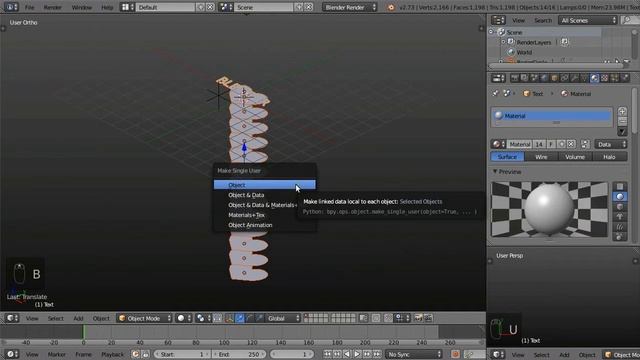Add a new scene with plus button

point(299,7)
